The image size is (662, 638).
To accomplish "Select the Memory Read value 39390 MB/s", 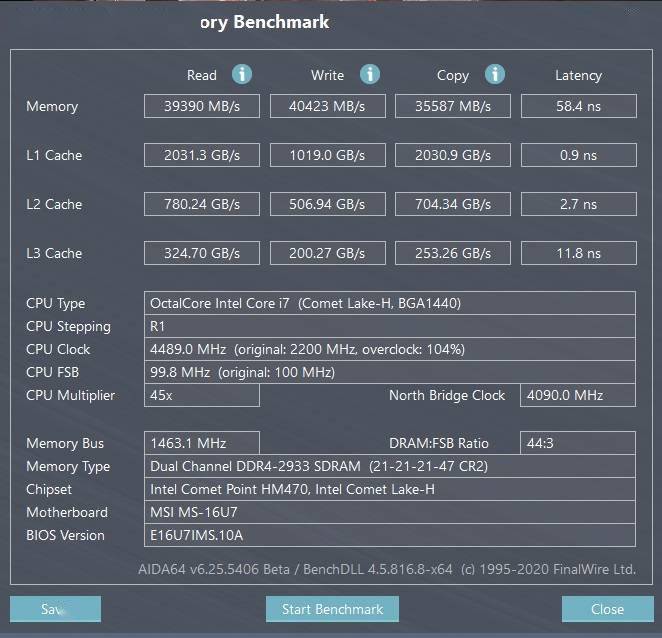I will [202, 106].
